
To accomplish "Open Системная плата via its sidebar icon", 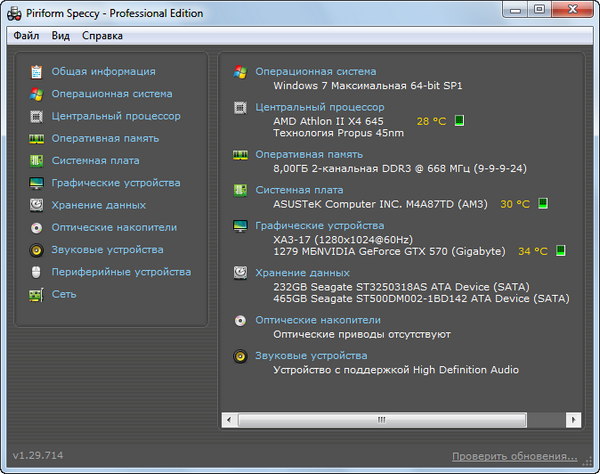I will click(x=36, y=160).
